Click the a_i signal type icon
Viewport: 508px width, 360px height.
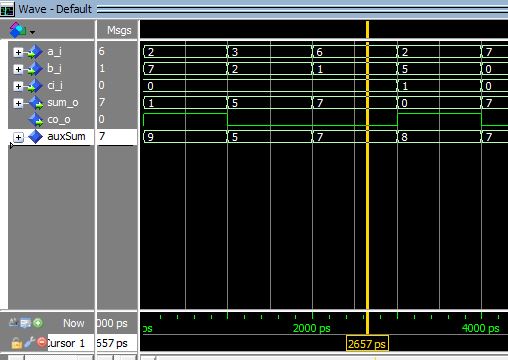(35, 52)
